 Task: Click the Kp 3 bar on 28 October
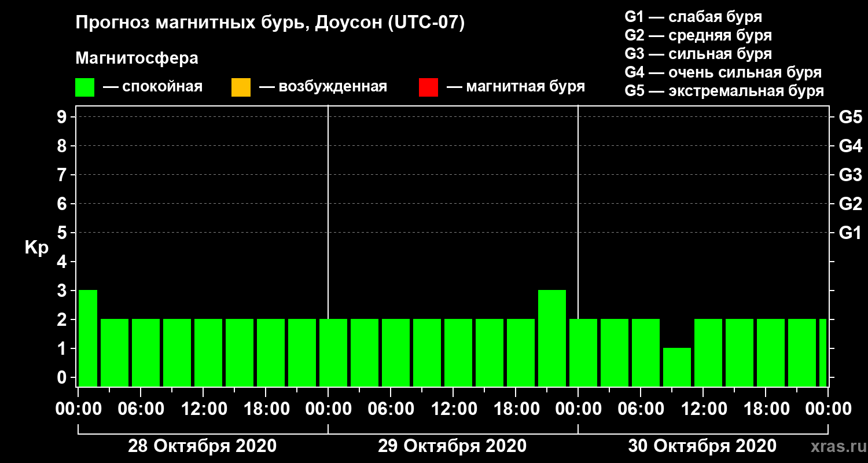[88, 338]
